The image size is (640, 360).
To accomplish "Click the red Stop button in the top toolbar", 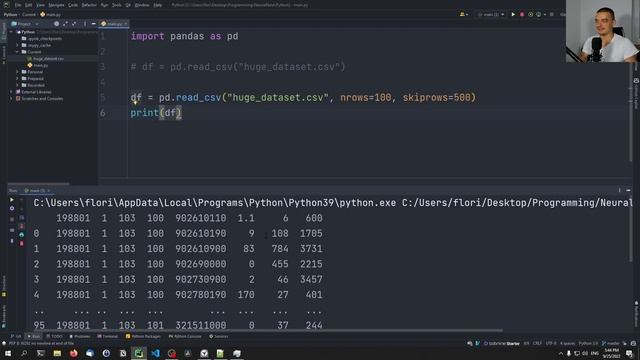I will 522,14.
